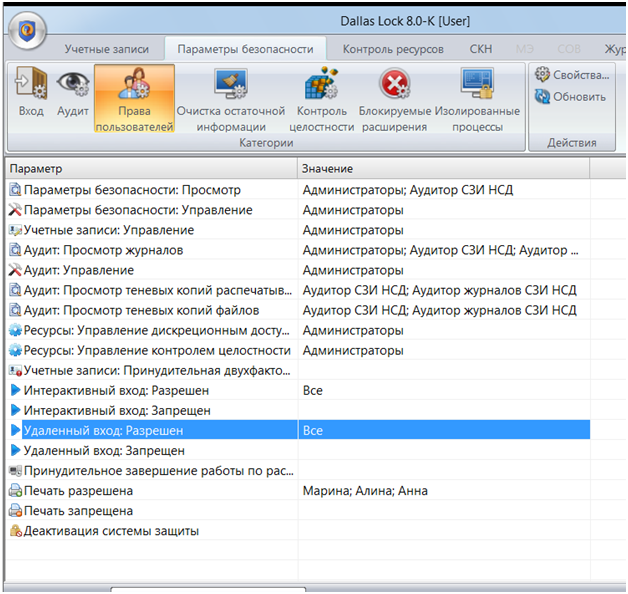
Task: Open Контроль целостности category
Action: pos(322,99)
